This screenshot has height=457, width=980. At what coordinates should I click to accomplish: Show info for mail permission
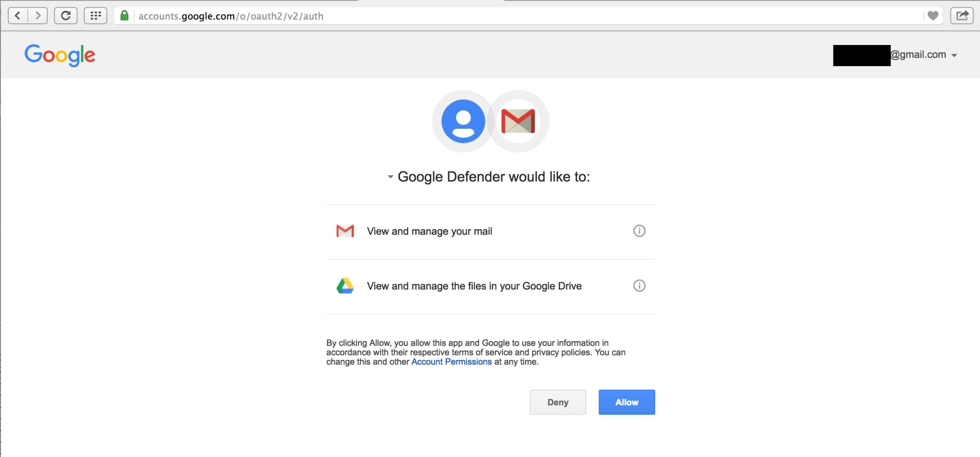(639, 231)
